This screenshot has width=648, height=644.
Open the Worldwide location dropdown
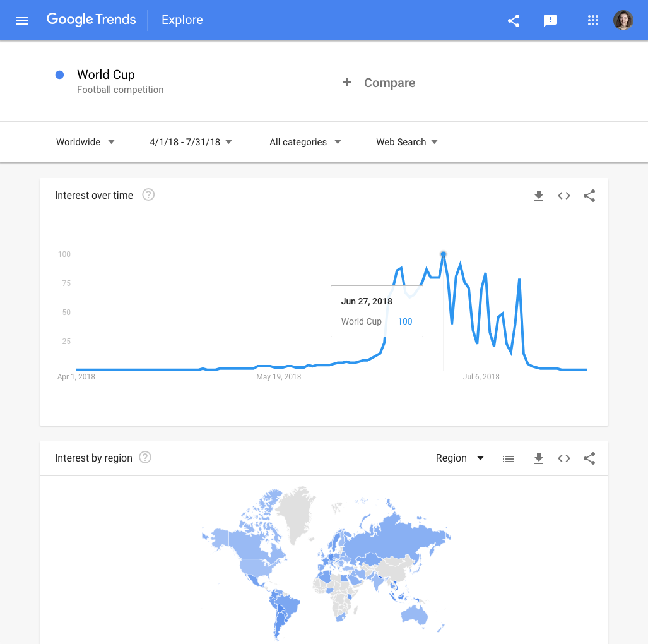tap(85, 142)
